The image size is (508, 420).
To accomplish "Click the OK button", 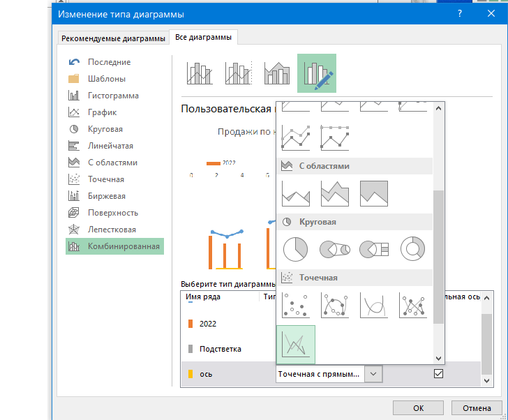I will pyautogui.click(x=418, y=408).
